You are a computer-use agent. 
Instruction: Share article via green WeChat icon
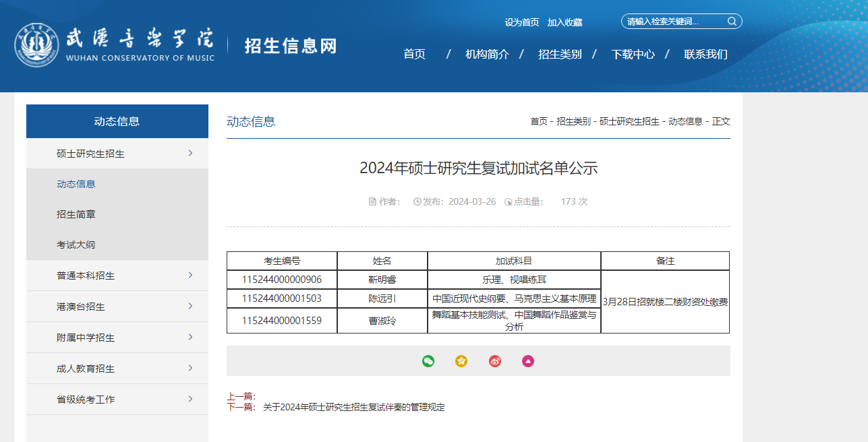click(428, 361)
